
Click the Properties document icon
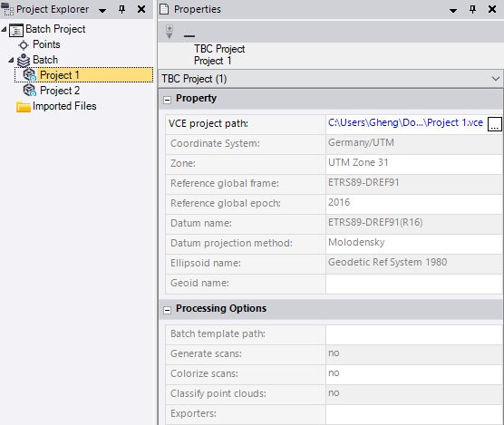pos(164,9)
